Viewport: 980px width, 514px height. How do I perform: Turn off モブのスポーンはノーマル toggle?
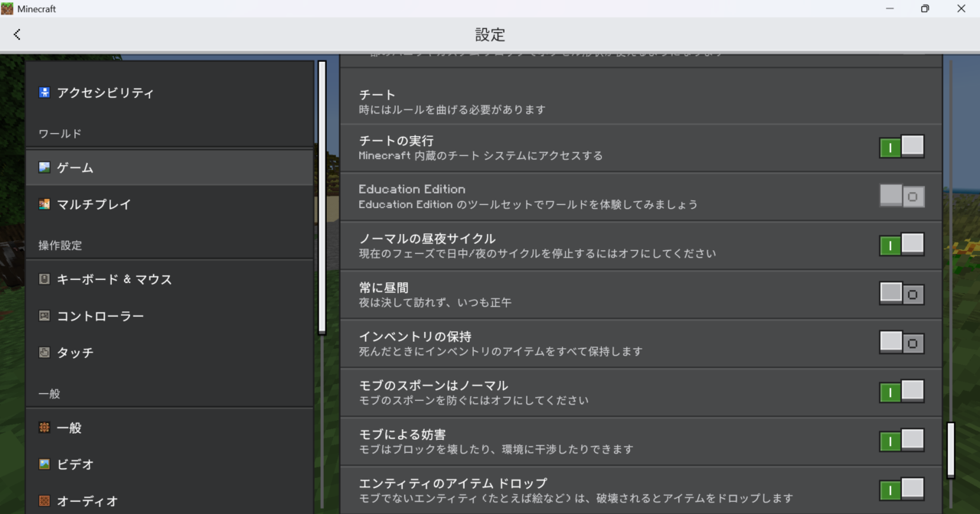click(902, 392)
